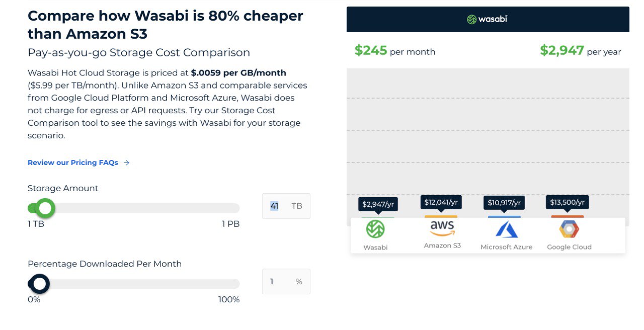The height and width of the screenshot is (330, 644).
Task: Select the Amazon S3 AWS icon
Action: coord(442,229)
